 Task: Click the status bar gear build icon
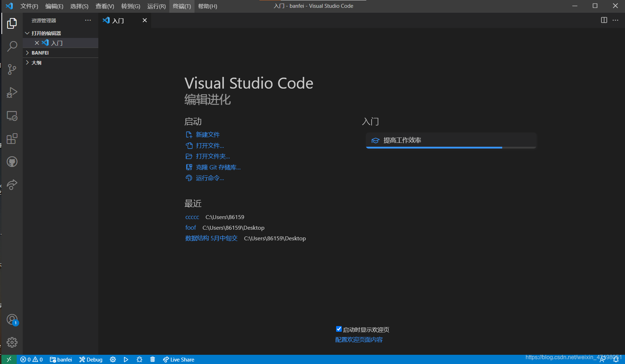pos(113,359)
